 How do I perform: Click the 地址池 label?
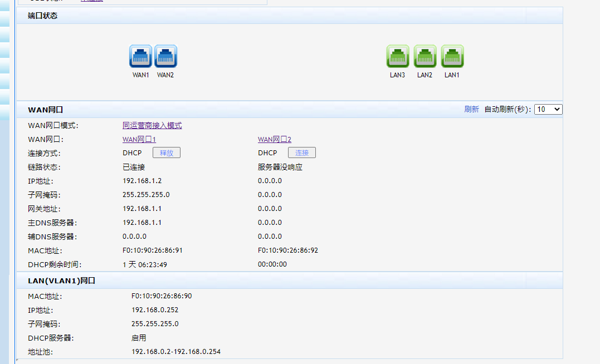coord(41,352)
